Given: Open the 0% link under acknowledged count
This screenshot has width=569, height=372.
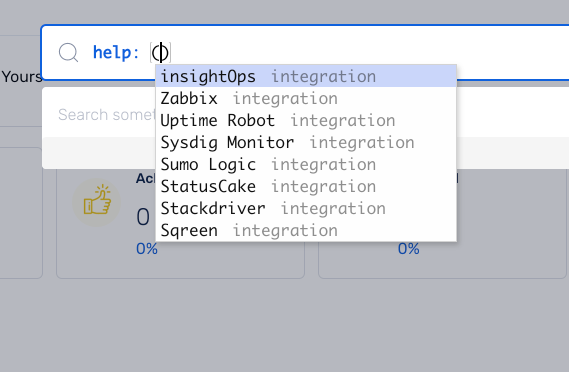Looking at the screenshot, I should click(x=147, y=249).
